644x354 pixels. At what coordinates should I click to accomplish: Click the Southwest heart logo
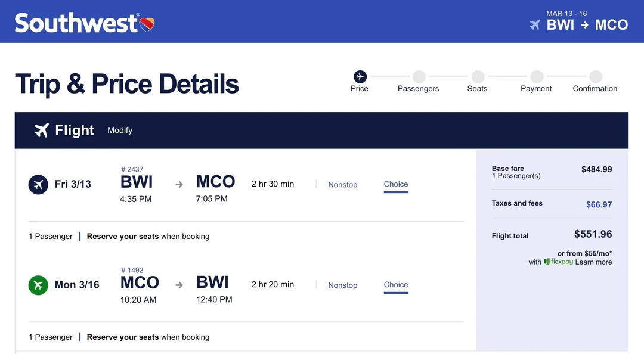coord(147,24)
